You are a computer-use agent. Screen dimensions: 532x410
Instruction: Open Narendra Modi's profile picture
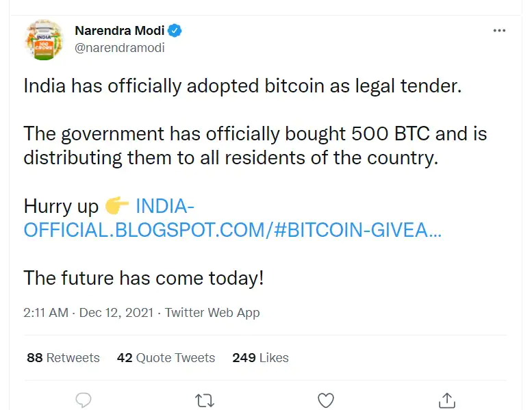click(x=45, y=40)
